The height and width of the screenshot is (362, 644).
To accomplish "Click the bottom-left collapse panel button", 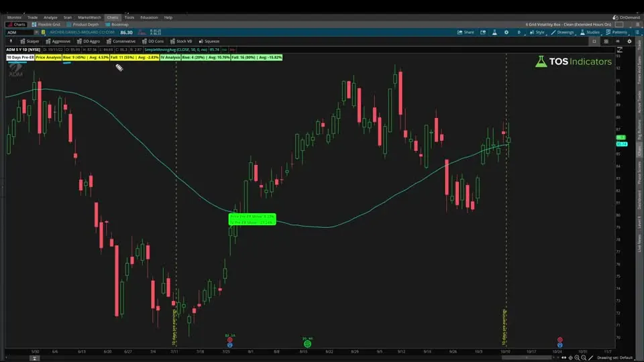I will [x=34, y=358].
